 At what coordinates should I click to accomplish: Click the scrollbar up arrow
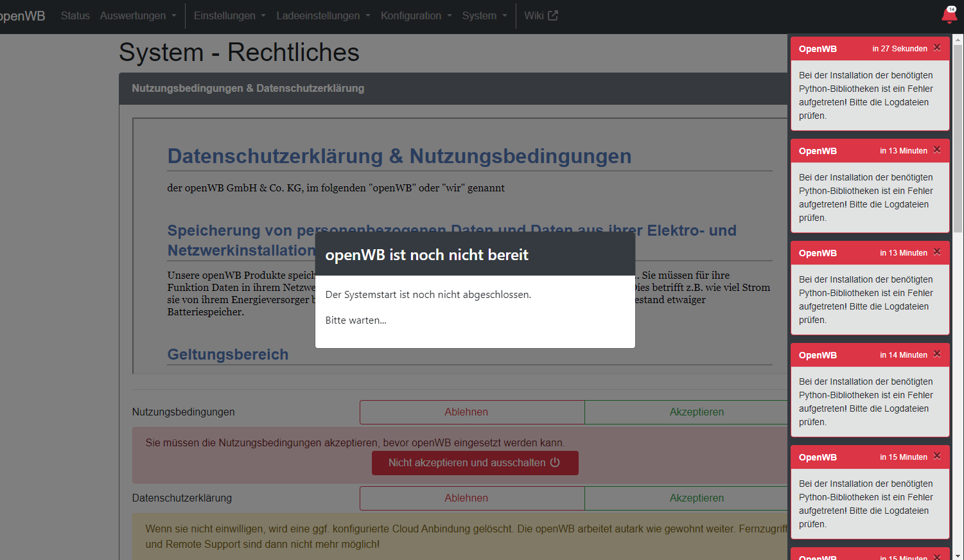pyautogui.click(x=958, y=39)
